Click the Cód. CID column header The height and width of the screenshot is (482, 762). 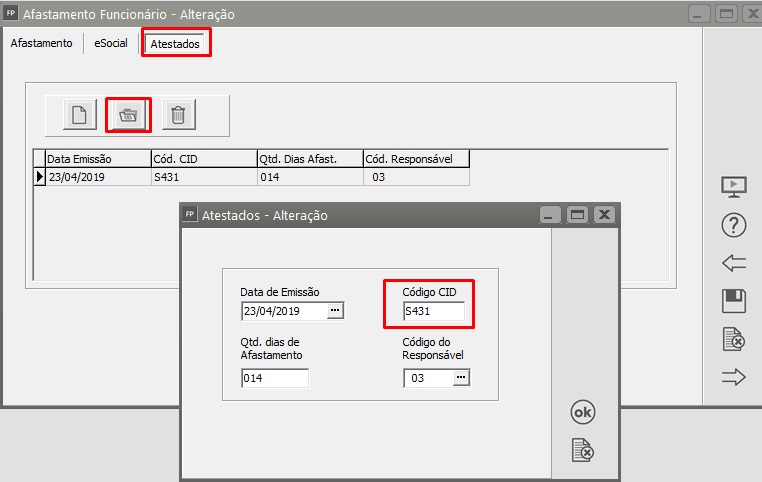203,159
